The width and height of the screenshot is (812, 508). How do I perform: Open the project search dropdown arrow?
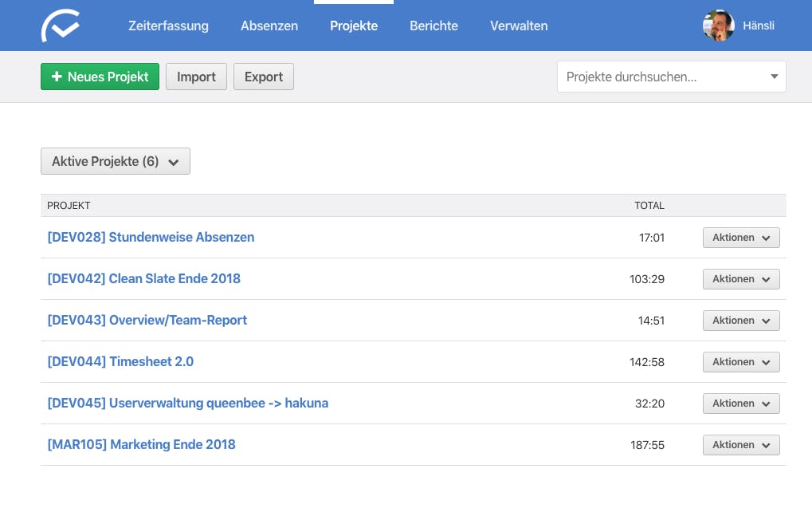[x=775, y=77]
